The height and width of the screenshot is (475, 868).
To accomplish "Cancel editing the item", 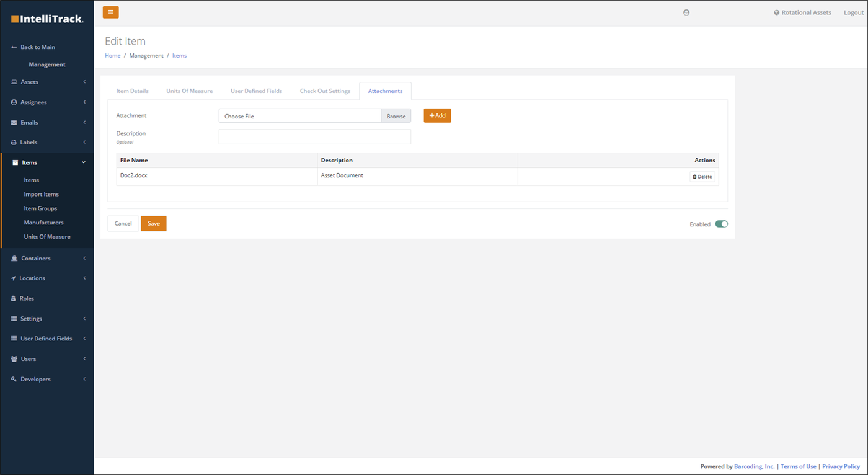I will point(123,224).
